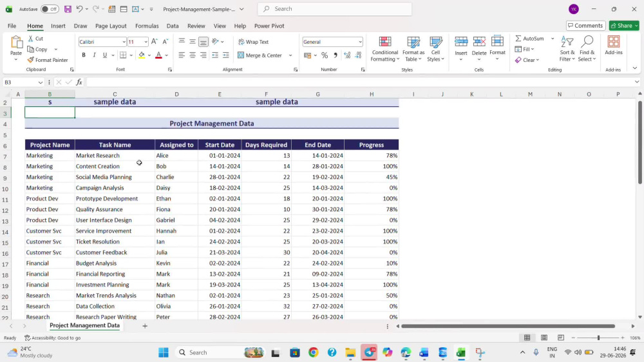
Task: Switch to Page Layout view icon
Action: 544,338
